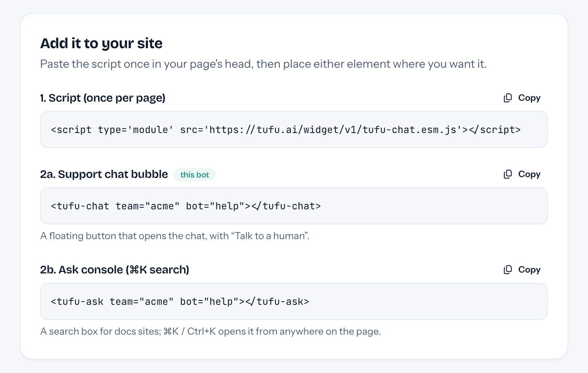Click the '2a. Support chat bubble' heading
The image size is (588, 373).
coord(104,174)
